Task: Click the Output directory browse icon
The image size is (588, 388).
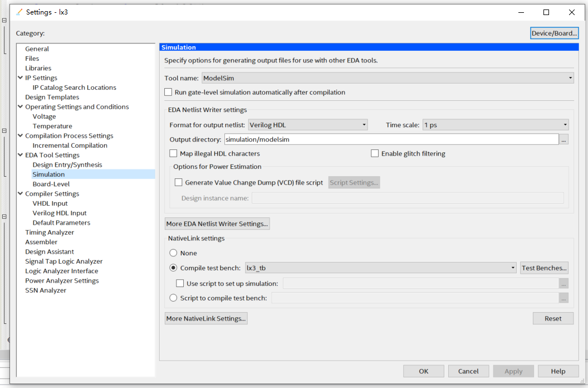Action: click(565, 139)
